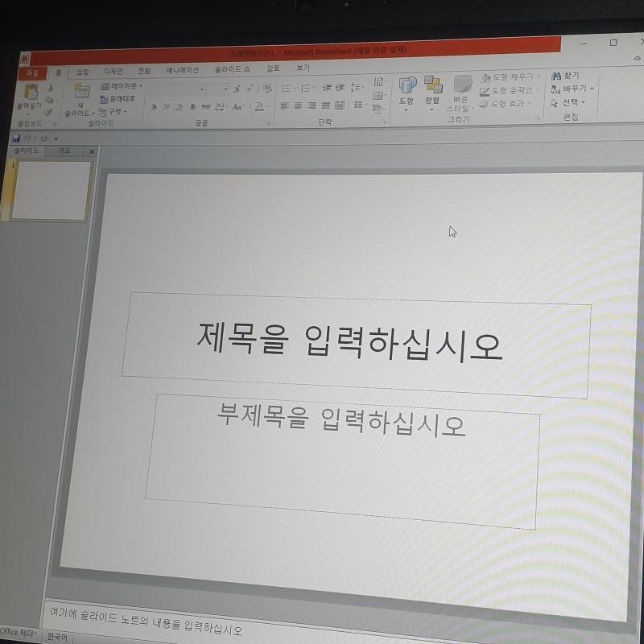Switch to the Transitions (전환) tab
The width and height of the screenshot is (644, 644).
click(x=144, y=71)
